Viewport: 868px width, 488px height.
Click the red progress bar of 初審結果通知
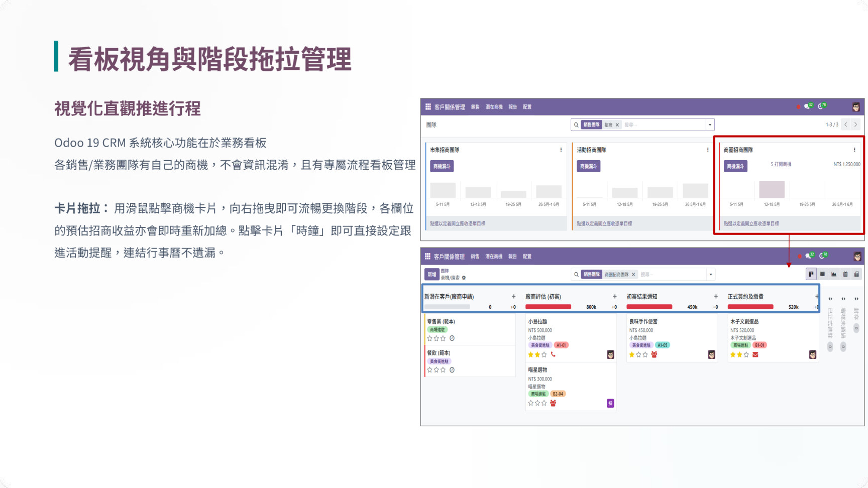pos(649,307)
